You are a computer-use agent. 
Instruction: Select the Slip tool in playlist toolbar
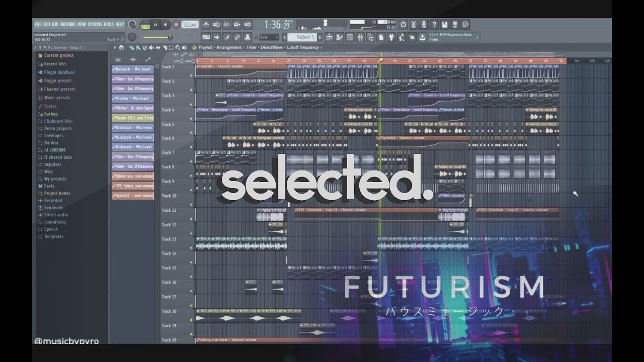point(158,47)
